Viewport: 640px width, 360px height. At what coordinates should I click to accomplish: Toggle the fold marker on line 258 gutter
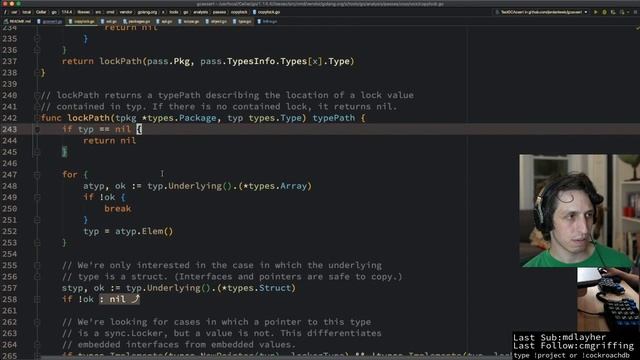(x=37, y=299)
